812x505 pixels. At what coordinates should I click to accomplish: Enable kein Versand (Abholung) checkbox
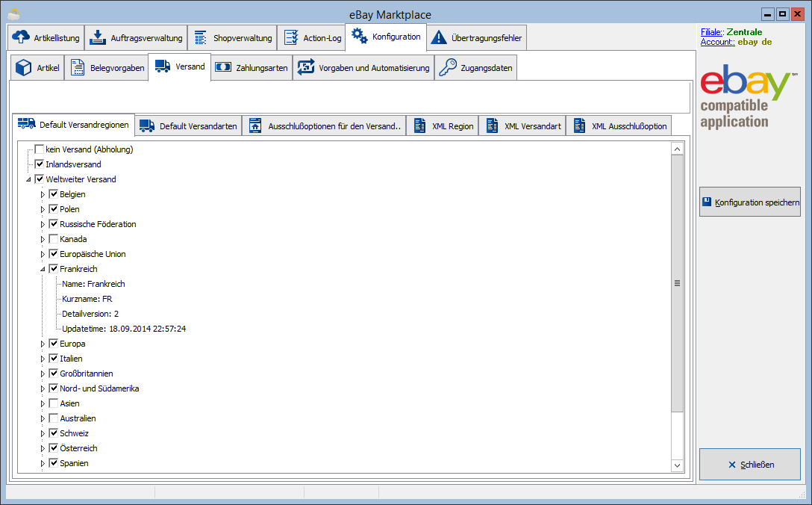tap(40, 149)
